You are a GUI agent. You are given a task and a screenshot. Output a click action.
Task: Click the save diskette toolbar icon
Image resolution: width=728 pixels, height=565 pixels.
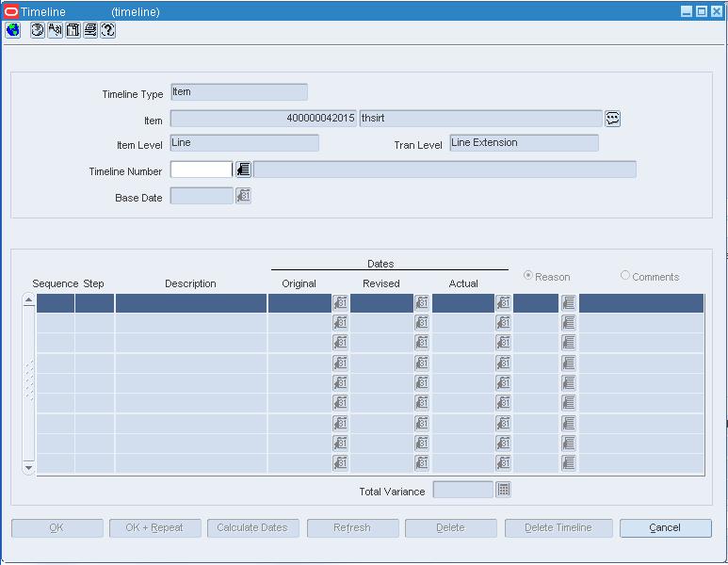pyautogui.click(x=73, y=30)
